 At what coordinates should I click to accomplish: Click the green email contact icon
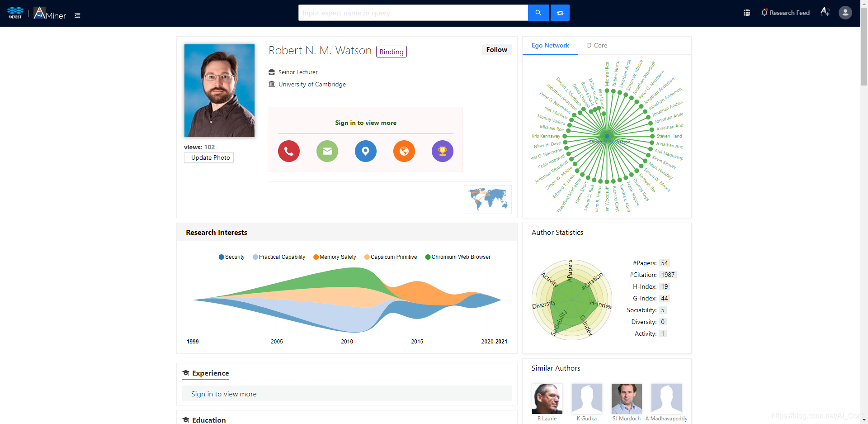coord(327,151)
